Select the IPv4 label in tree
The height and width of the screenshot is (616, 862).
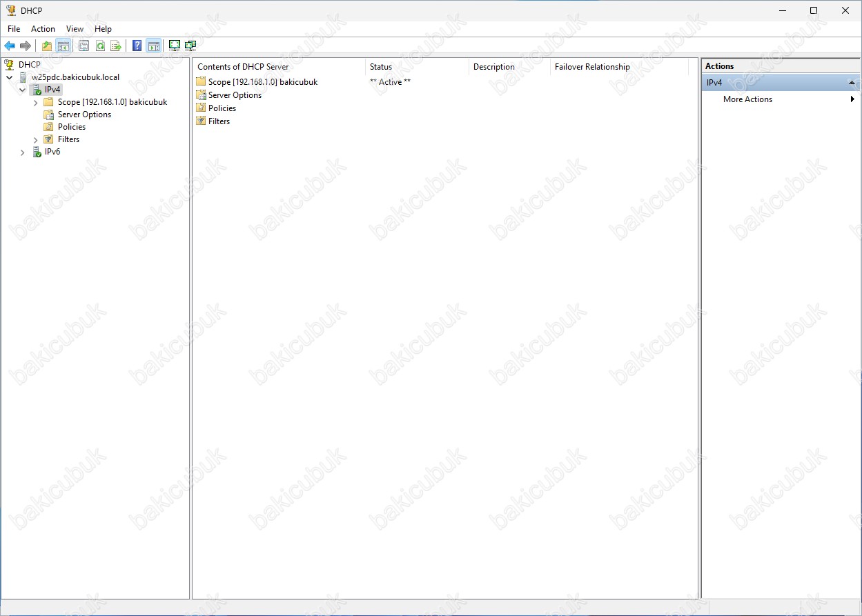(x=53, y=90)
